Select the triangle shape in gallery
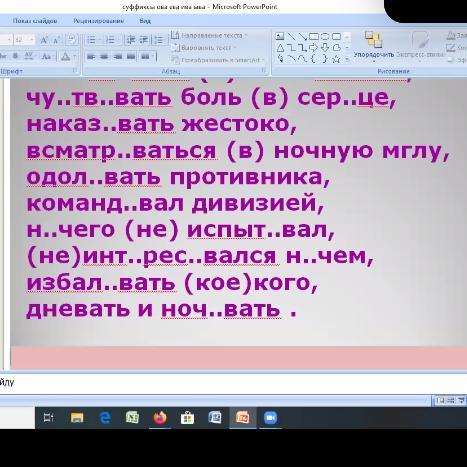Screen dimensions: 467x467 click(280, 48)
